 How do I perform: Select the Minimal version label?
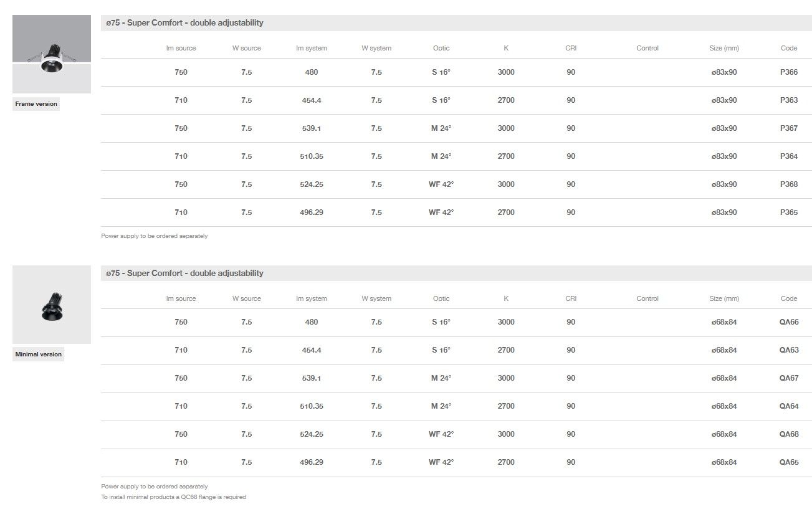pos(39,354)
